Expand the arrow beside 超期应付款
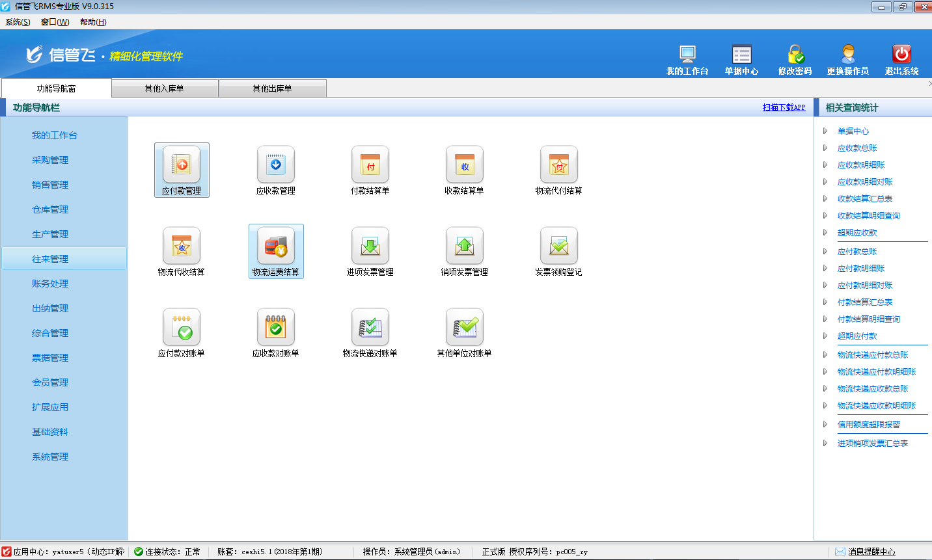Image resolution: width=932 pixels, height=560 pixels. point(825,336)
